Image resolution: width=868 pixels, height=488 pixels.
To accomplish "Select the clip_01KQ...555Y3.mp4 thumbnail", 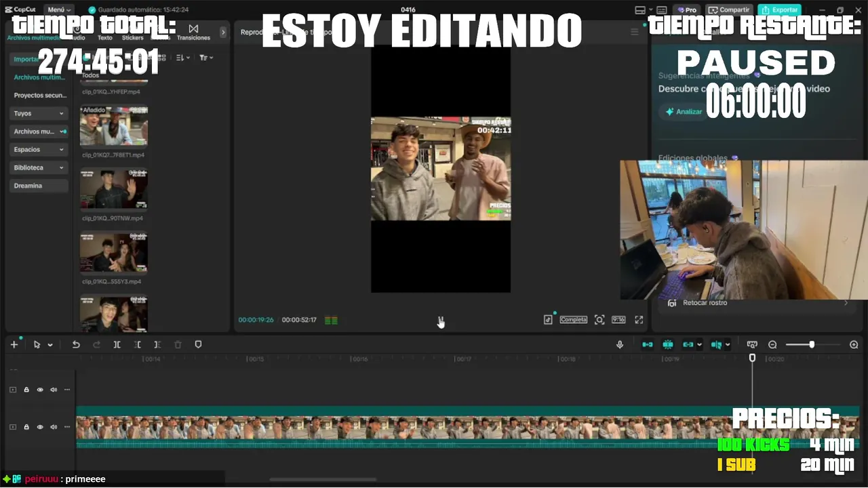I will point(114,253).
